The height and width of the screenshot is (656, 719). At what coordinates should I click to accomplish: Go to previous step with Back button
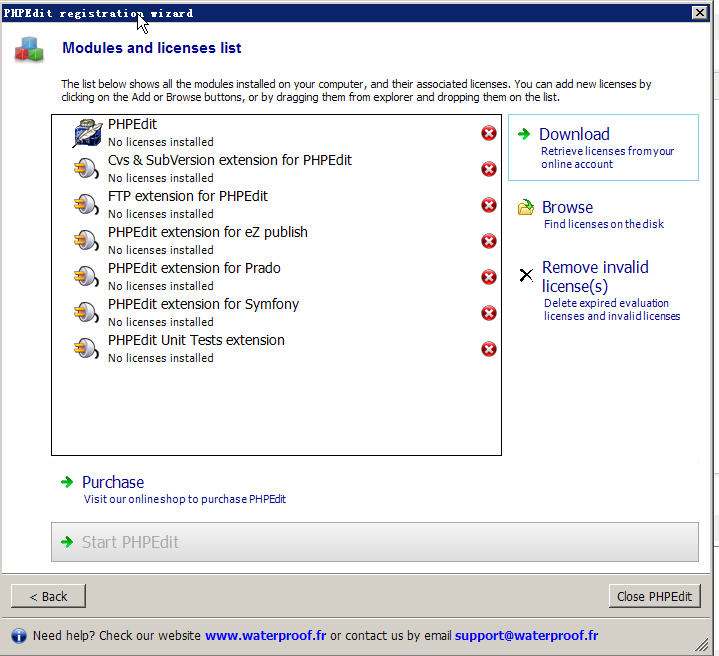pos(48,596)
